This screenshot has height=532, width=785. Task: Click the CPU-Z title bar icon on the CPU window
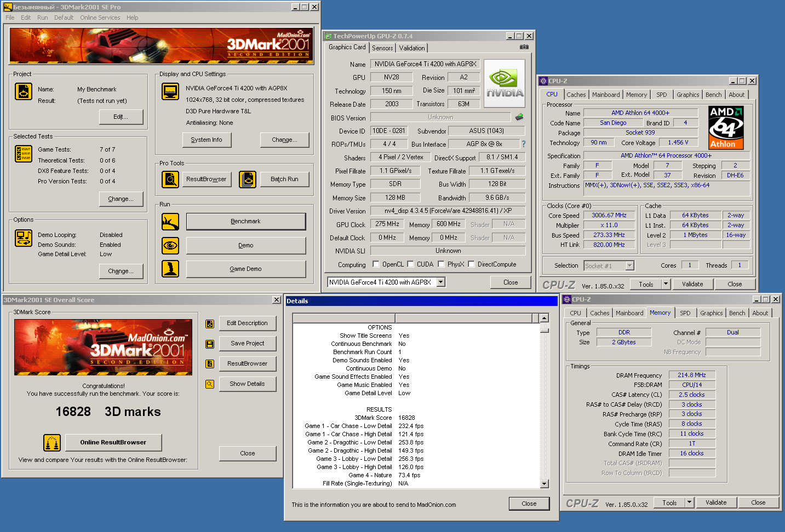[543, 81]
